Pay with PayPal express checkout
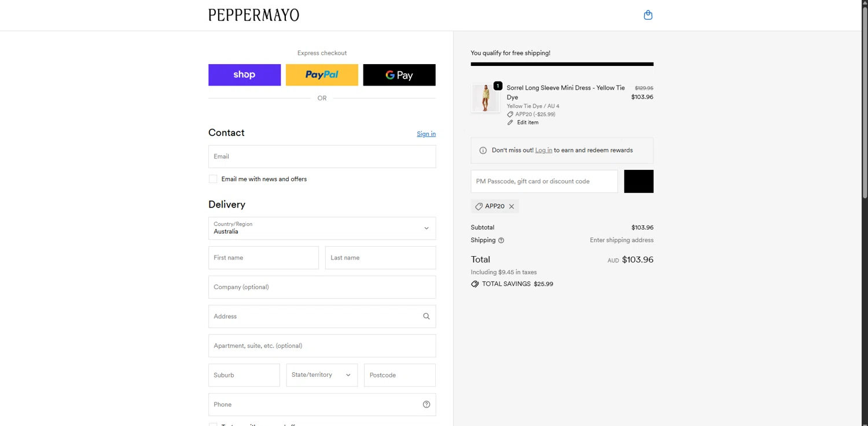868x426 pixels. pyautogui.click(x=322, y=75)
